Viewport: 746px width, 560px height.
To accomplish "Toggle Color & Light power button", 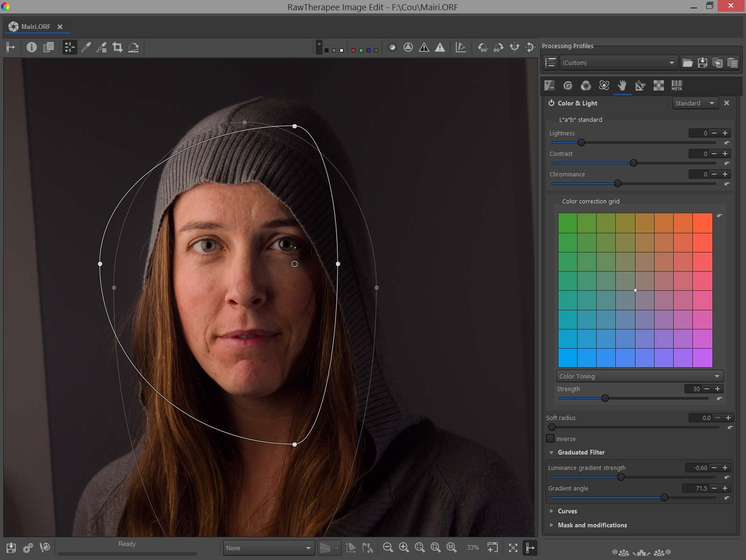I will [x=551, y=103].
